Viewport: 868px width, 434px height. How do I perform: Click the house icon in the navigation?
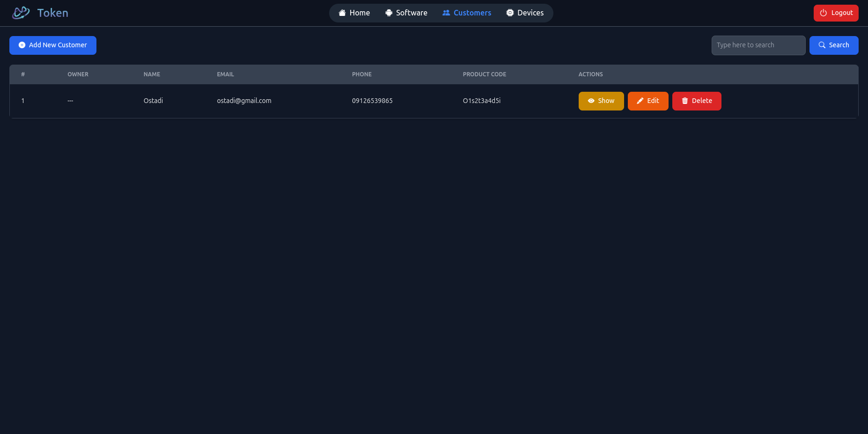pos(342,13)
